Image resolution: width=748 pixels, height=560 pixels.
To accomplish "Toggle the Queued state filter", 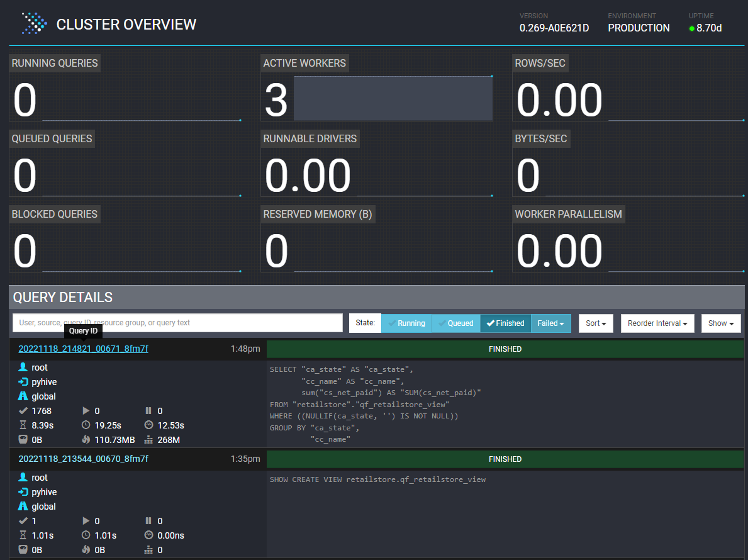I will pos(456,323).
